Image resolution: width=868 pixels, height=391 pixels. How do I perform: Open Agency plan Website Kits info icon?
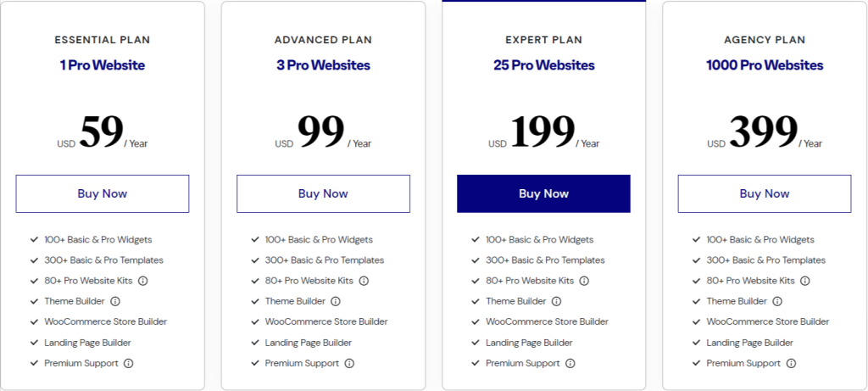point(805,281)
